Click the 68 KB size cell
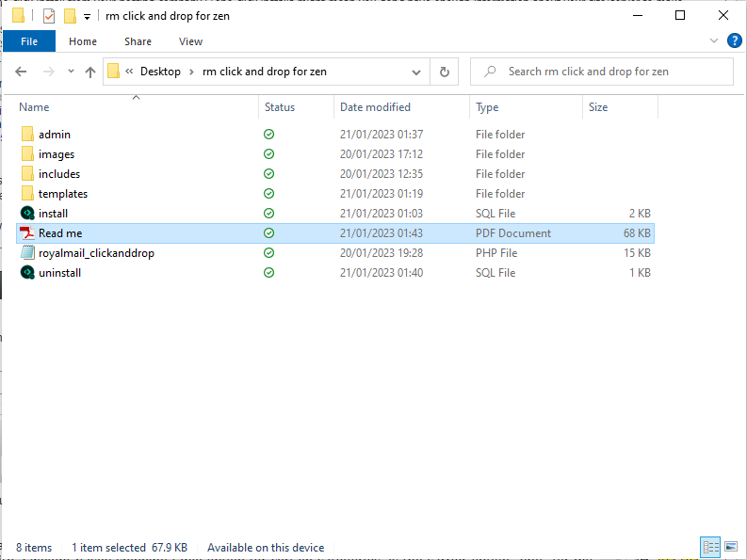This screenshot has width=747, height=560. click(637, 233)
